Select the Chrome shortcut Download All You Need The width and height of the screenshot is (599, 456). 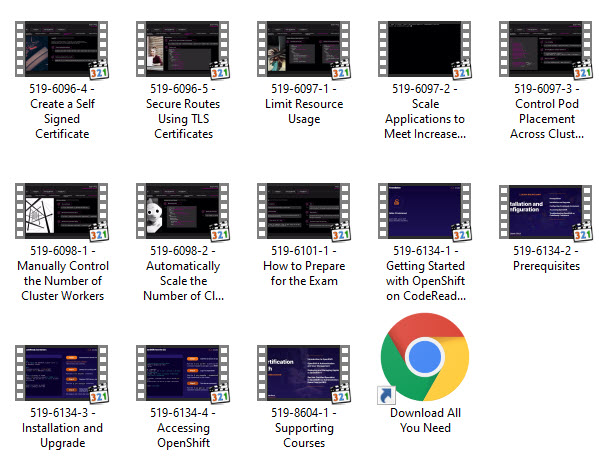[425, 358]
